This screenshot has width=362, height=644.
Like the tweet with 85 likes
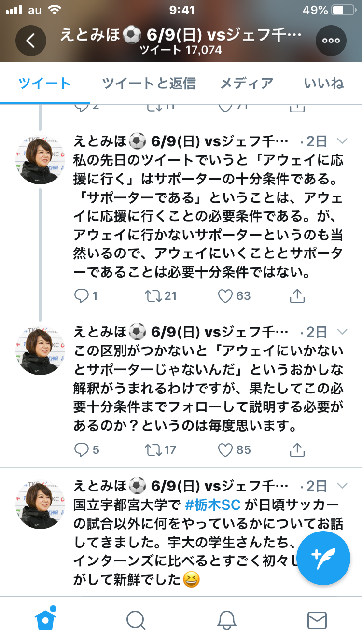point(225,450)
